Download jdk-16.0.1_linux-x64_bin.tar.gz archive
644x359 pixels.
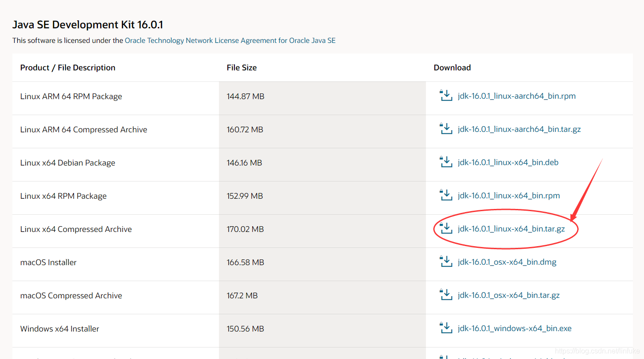point(511,229)
